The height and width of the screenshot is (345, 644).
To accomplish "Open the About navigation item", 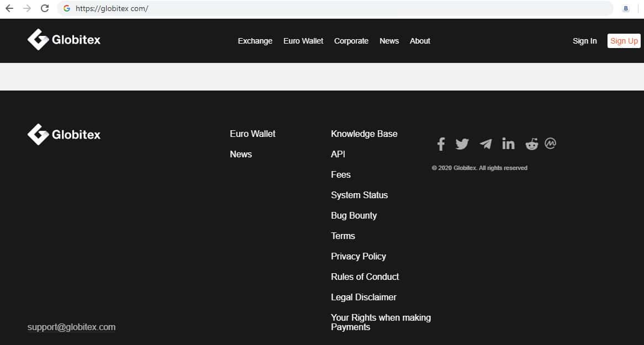I will pos(420,41).
